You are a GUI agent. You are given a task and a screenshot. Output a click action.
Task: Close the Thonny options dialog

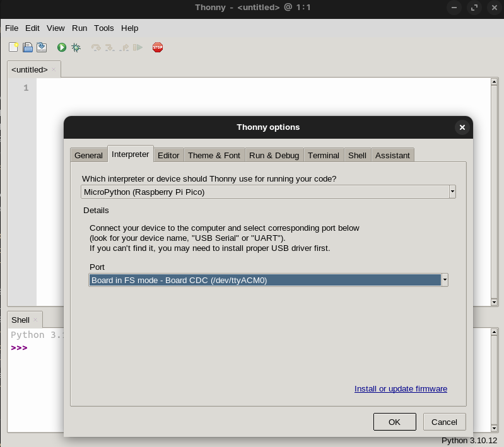(462, 127)
